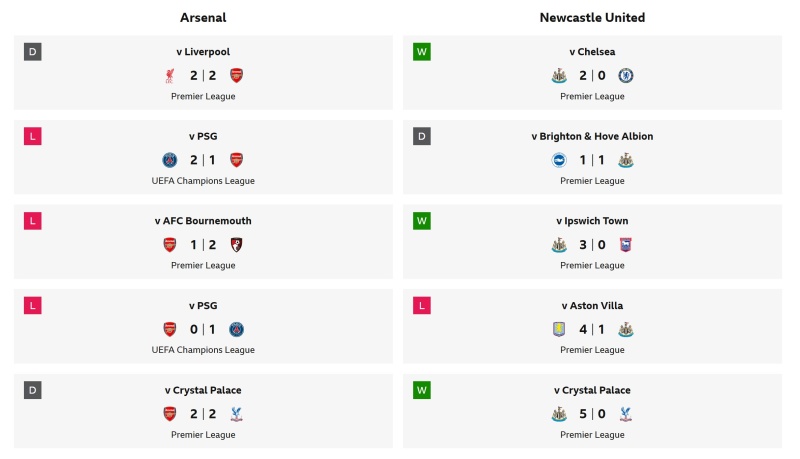The height and width of the screenshot is (459, 800).
Task: Click the Newcastle 5-0 Crystal Palace score
Action: [592, 414]
